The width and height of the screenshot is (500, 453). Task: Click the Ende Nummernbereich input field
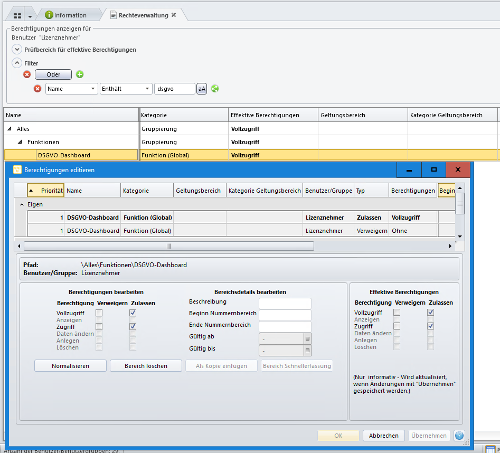point(285,326)
